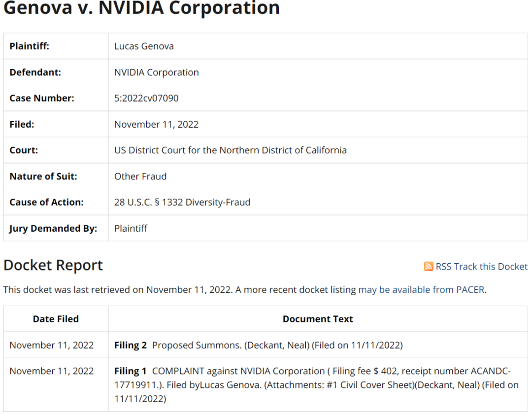
Task: Click the date cell in the Filing 2 row
Action: (x=52, y=345)
